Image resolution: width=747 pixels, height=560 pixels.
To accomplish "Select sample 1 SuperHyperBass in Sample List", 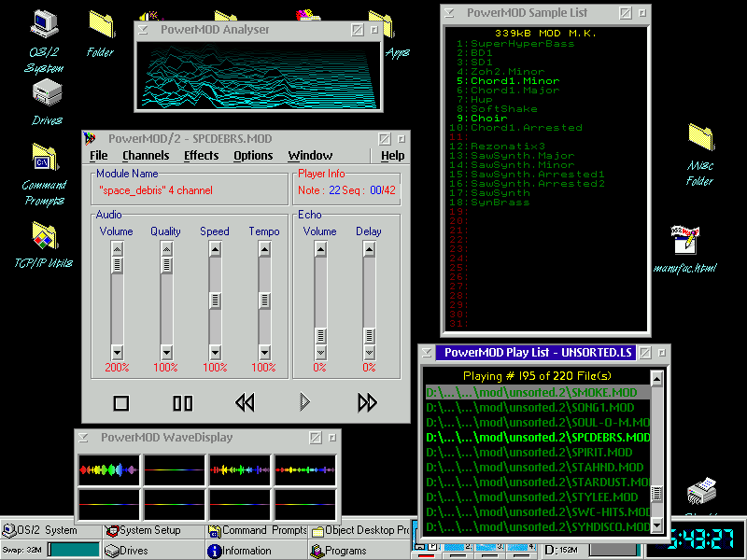I will pyautogui.click(x=515, y=44).
